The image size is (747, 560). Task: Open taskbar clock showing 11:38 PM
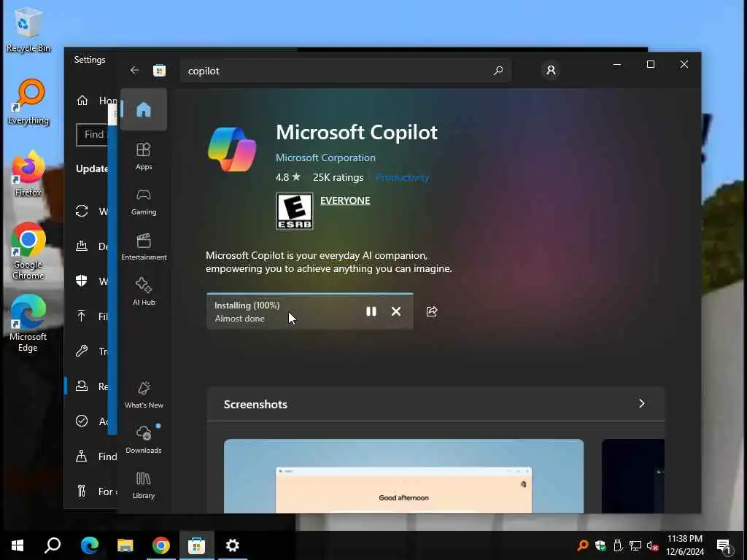685,545
